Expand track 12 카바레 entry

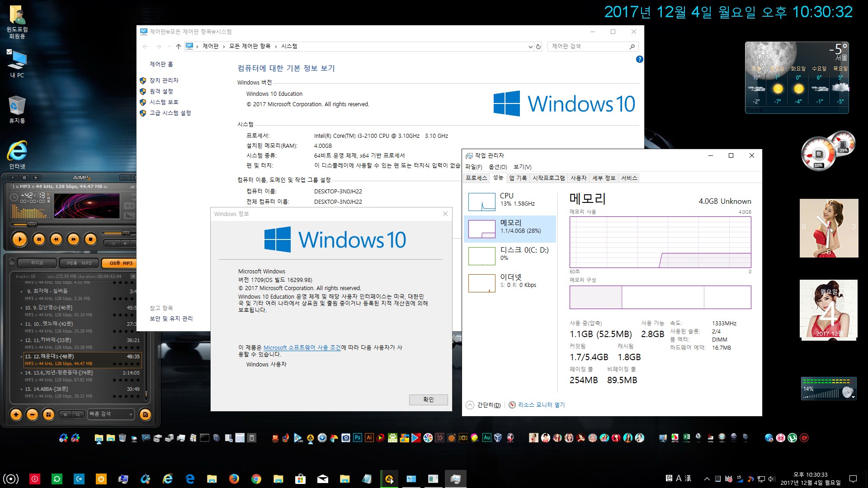[21, 340]
